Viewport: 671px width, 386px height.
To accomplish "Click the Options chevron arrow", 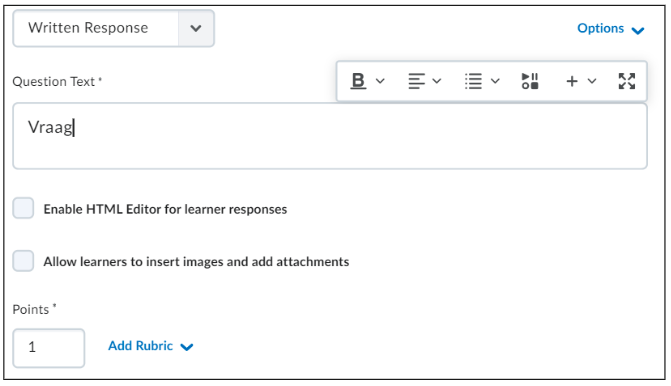I will tap(638, 30).
